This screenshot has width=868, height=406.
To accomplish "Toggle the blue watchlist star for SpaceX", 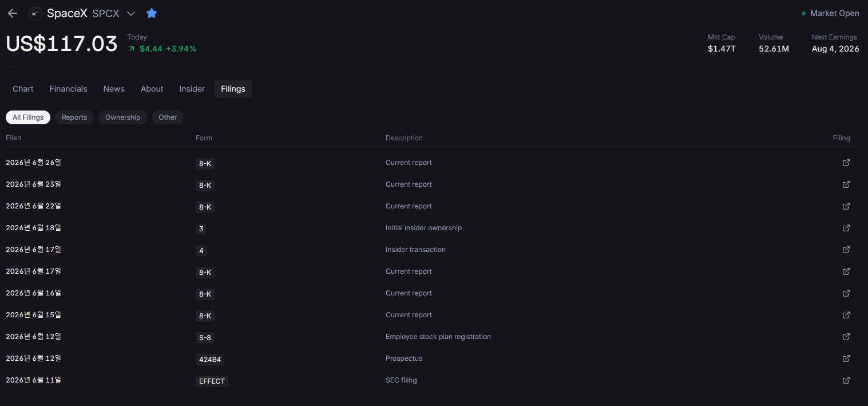I will click(151, 13).
